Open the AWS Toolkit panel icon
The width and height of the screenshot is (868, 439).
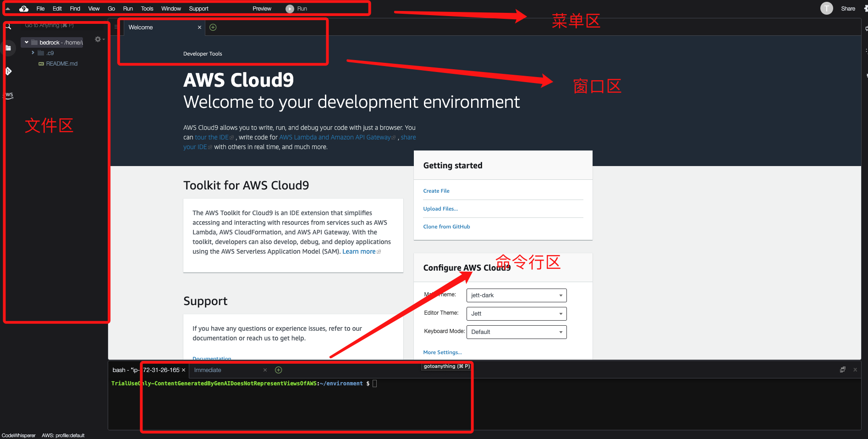(9, 95)
